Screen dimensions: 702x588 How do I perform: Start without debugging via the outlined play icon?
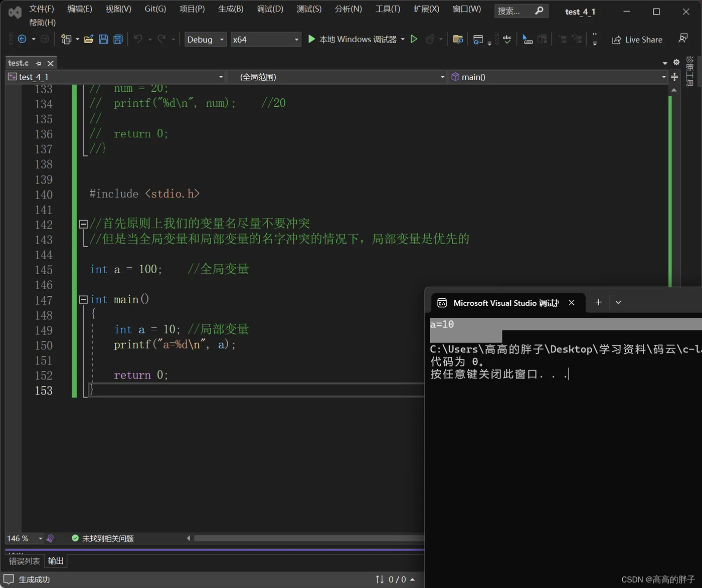point(414,39)
